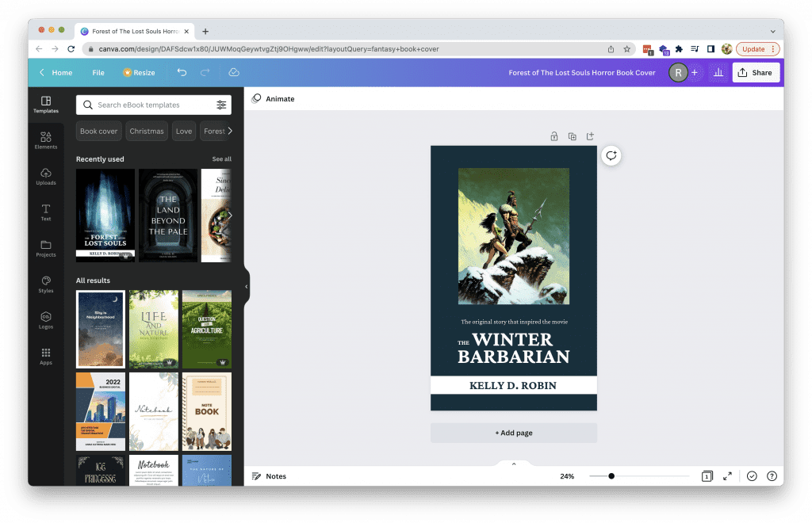Click the zoom level slider handle
This screenshot has height=523, width=812.
pyautogui.click(x=611, y=476)
